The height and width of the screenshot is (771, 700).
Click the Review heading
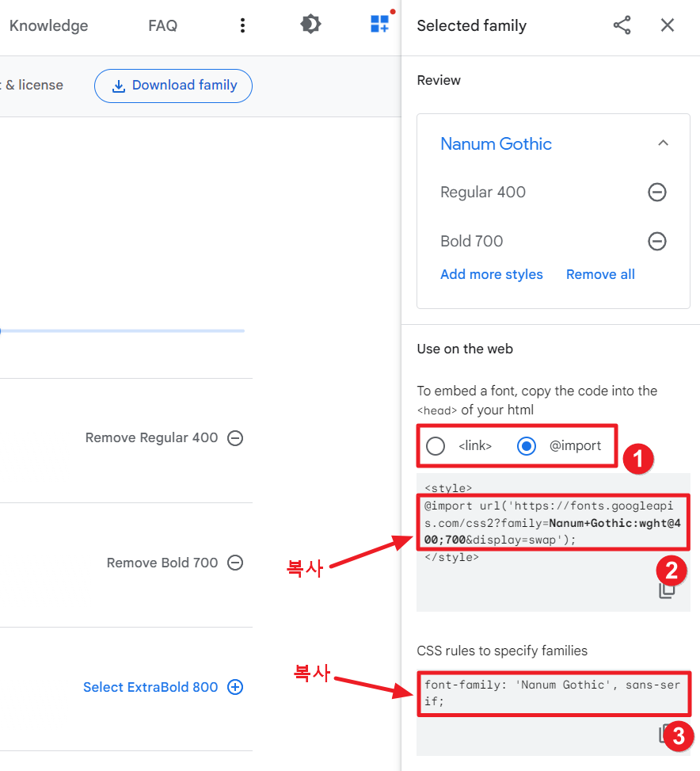(x=439, y=80)
